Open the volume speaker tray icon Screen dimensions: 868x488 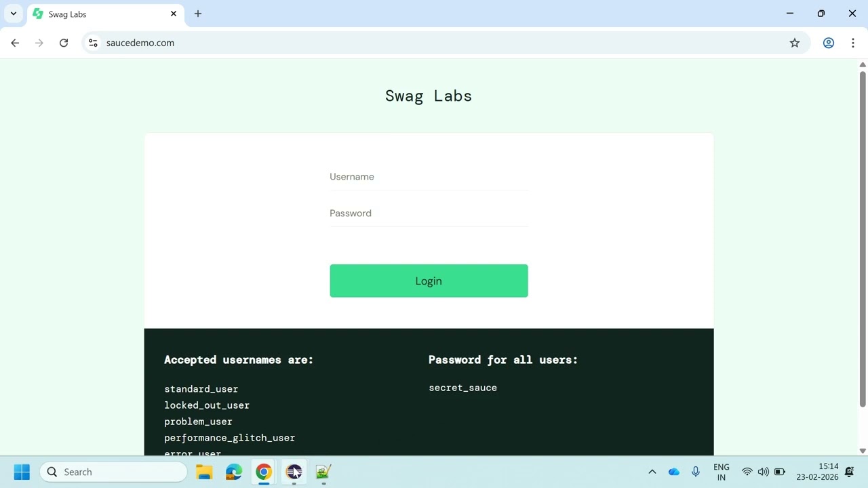point(764,472)
